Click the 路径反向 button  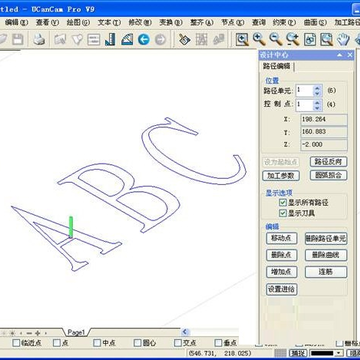click(x=329, y=162)
